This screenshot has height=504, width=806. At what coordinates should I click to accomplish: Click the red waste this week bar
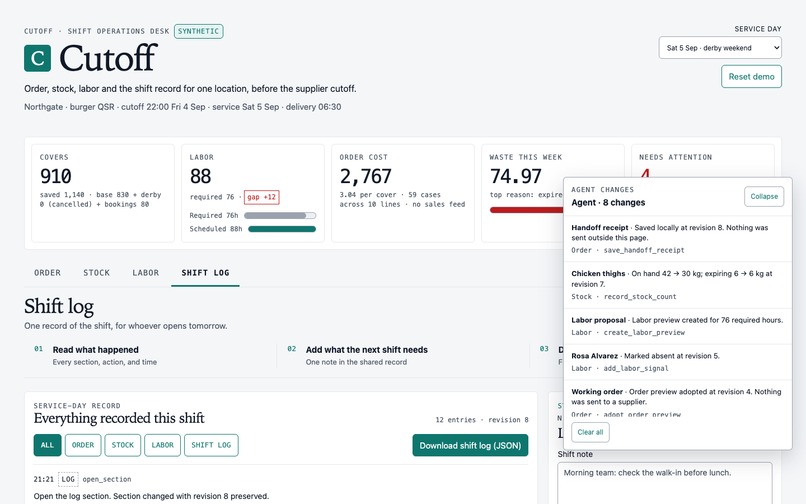pyautogui.click(x=526, y=210)
